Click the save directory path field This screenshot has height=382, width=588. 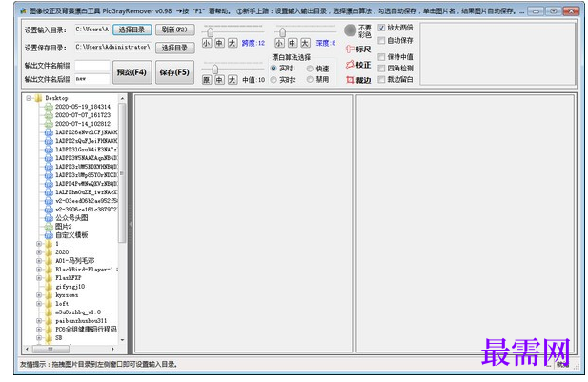pyautogui.click(x=112, y=48)
